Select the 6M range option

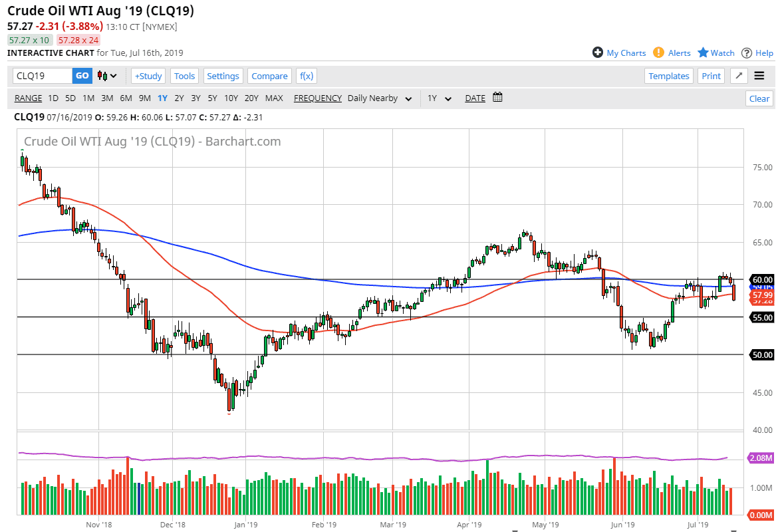click(x=126, y=98)
